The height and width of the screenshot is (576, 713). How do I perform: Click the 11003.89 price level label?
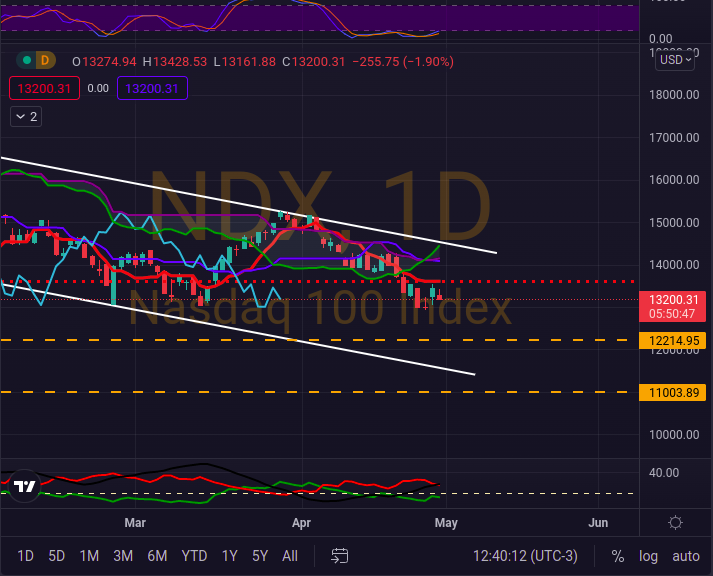pyautogui.click(x=677, y=393)
